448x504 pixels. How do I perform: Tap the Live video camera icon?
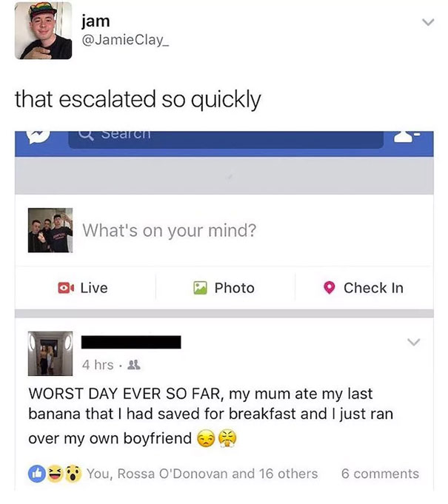(66, 288)
